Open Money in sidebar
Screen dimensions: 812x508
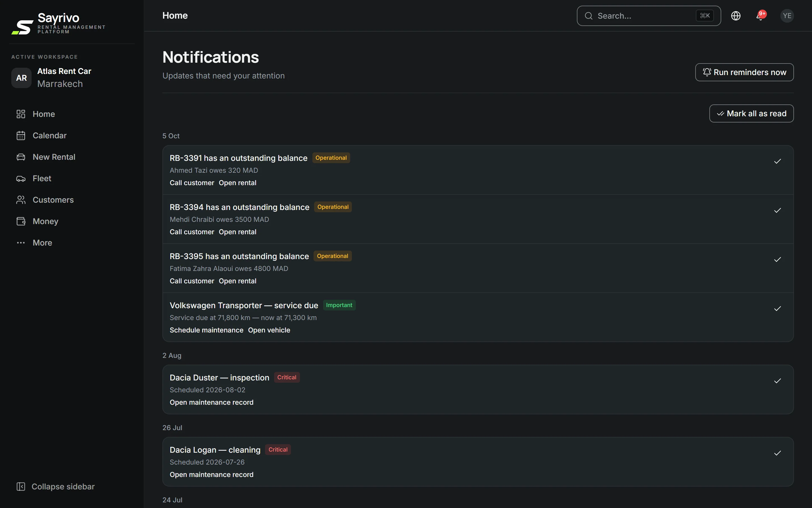coord(72,222)
